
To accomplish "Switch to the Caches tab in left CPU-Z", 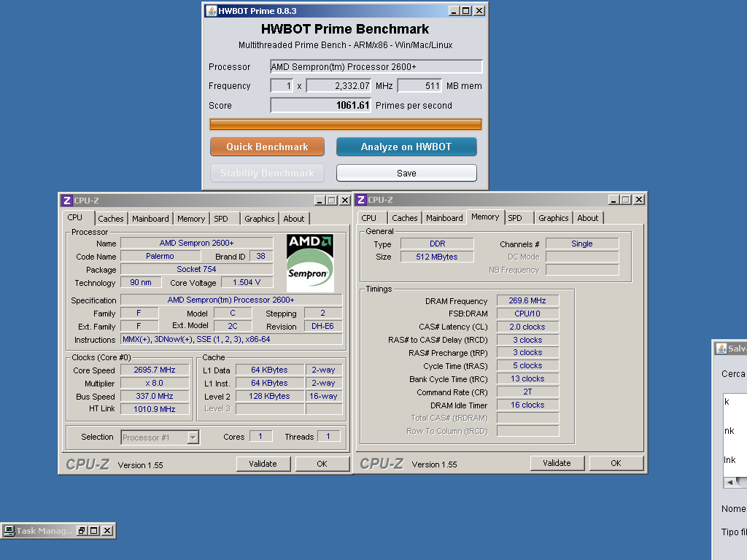I will (x=111, y=219).
